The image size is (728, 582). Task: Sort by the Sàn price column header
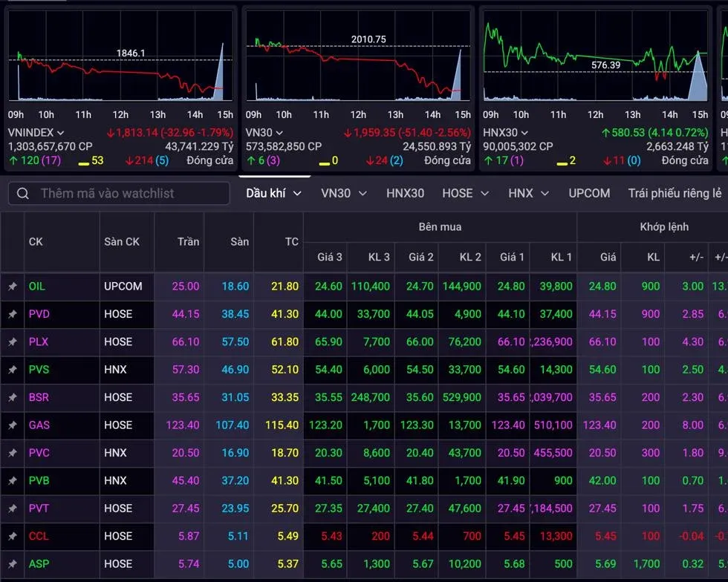[x=239, y=242]
